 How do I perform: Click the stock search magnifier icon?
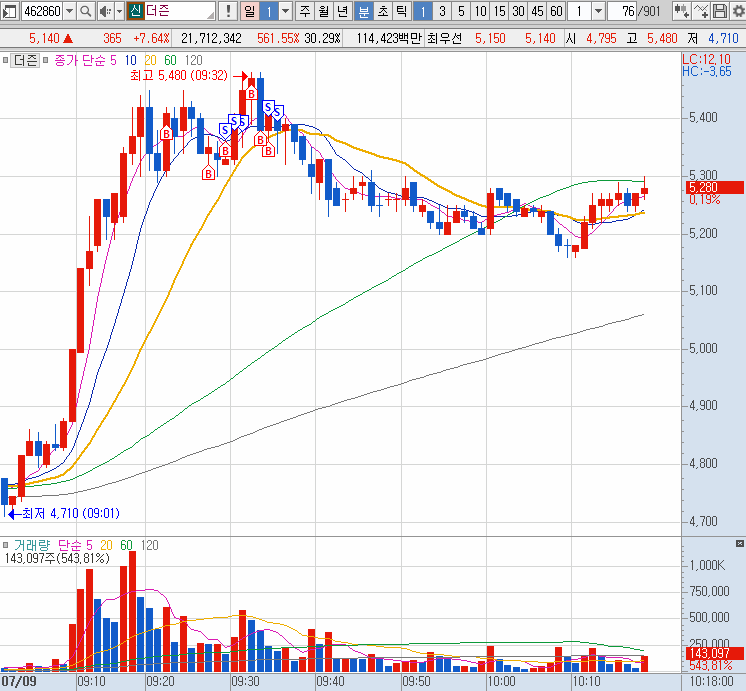pyautogui.click(x=85, y=12)
